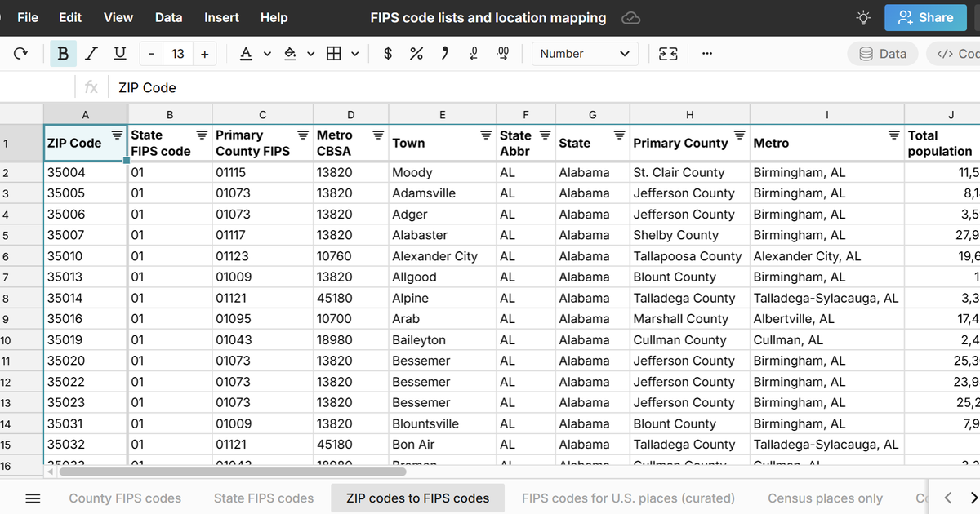
Task: Open the all sheets hamburger menu
Action: point(33,498)
